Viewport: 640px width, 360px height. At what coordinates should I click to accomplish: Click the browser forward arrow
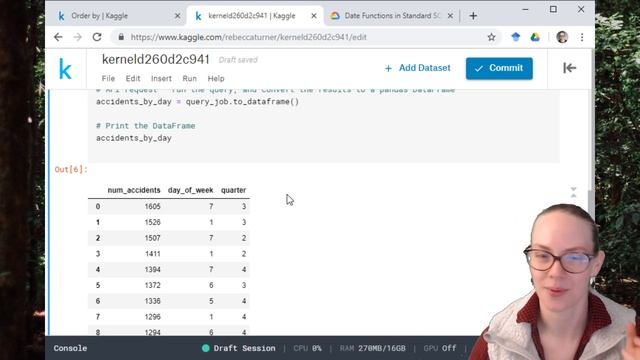(77, 37)
